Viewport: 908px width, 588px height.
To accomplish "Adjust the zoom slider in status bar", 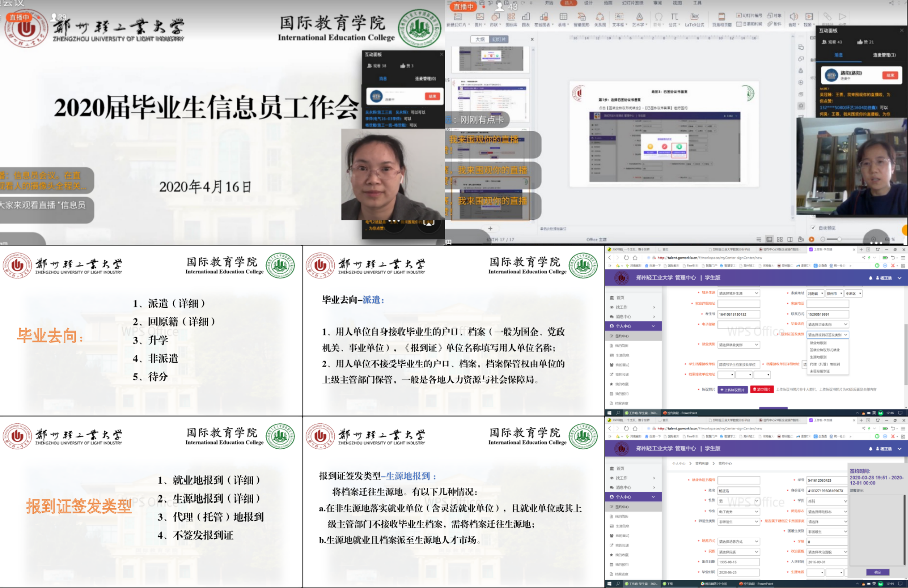I will click(839, 239).
